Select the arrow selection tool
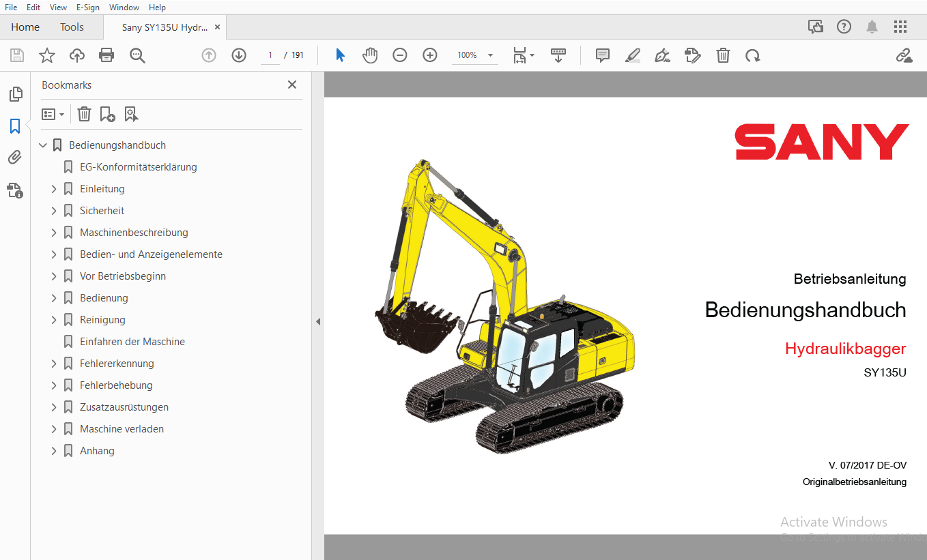This screenshot has width=927, height=560. coord(340,55)
